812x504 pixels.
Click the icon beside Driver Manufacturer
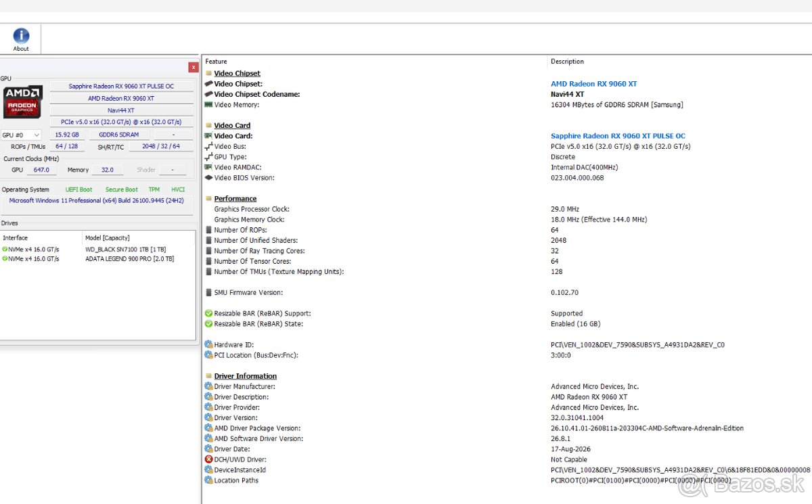click(x=208, y=386)
